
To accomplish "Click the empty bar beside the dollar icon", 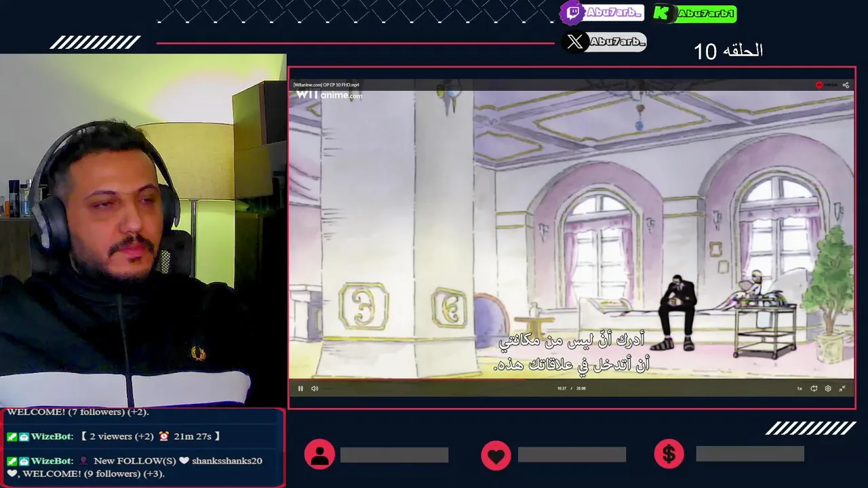I will 750,454.
